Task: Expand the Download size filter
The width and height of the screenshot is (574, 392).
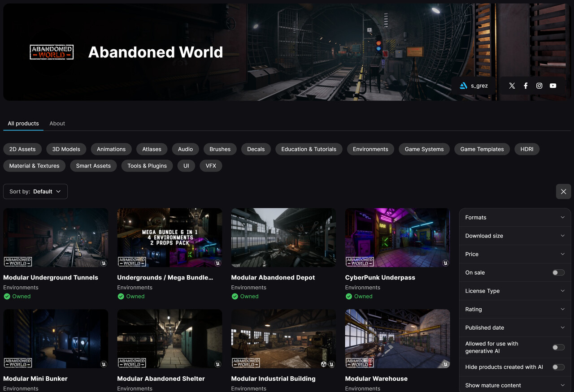Action: (x=515, y=236)
